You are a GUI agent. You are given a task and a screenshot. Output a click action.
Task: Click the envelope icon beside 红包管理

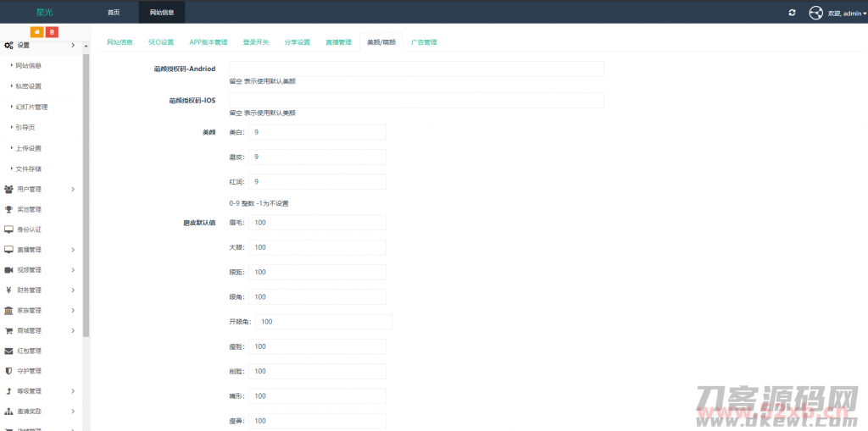8,351
